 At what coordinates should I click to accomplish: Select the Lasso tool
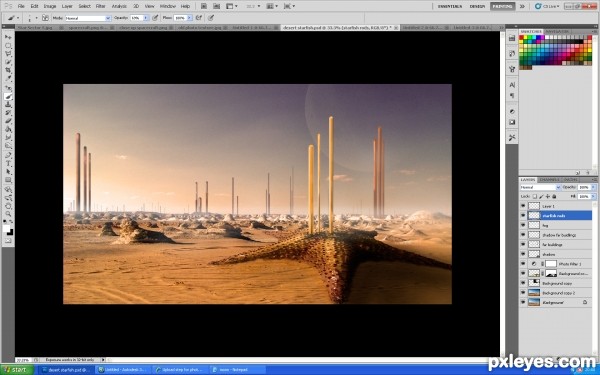8,54
